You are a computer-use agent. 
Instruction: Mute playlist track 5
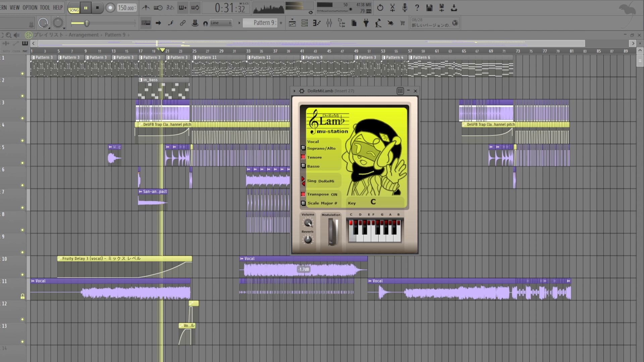22,163
